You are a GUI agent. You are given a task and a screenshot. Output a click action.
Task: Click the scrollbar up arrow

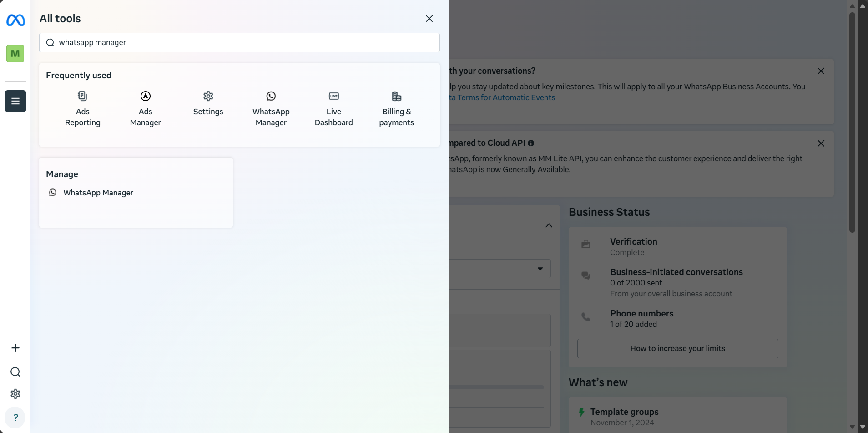click(x=853, y=6)
